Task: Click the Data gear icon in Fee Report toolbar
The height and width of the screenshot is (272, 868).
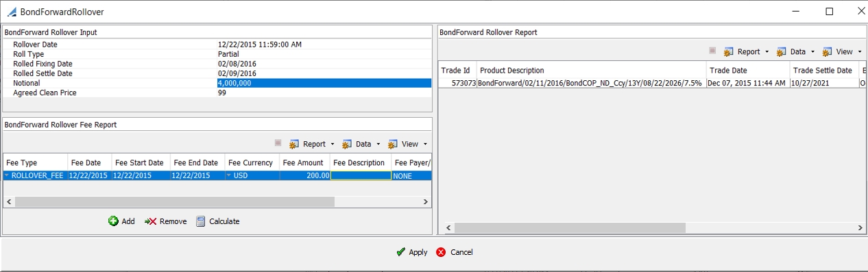Action: [347, 144]
